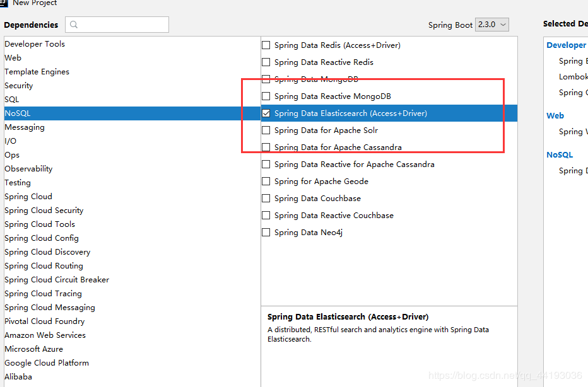This screenshot has height=387, width=588.
Task: Select I/O category
Action: [x=132, y=141]
